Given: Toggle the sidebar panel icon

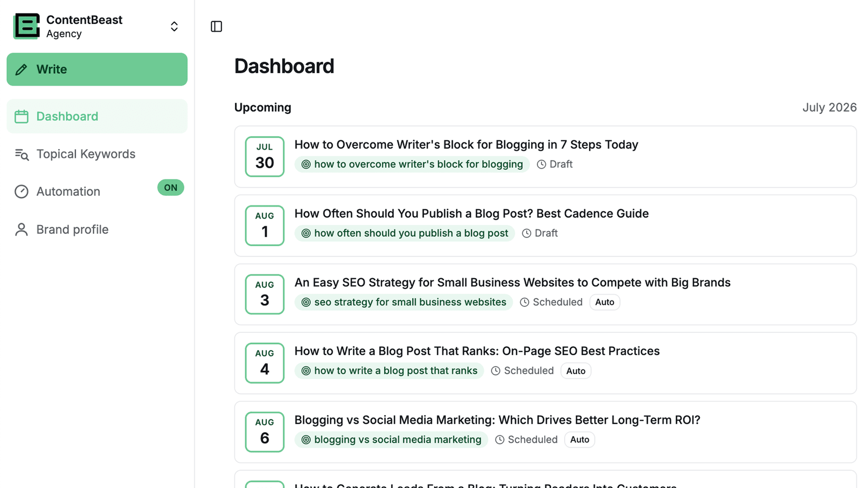Looking at the screenshot, I should 216,27.
